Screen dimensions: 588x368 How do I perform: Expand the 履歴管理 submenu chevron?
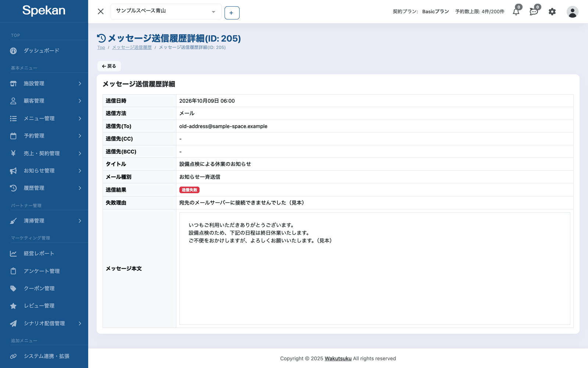80,188
